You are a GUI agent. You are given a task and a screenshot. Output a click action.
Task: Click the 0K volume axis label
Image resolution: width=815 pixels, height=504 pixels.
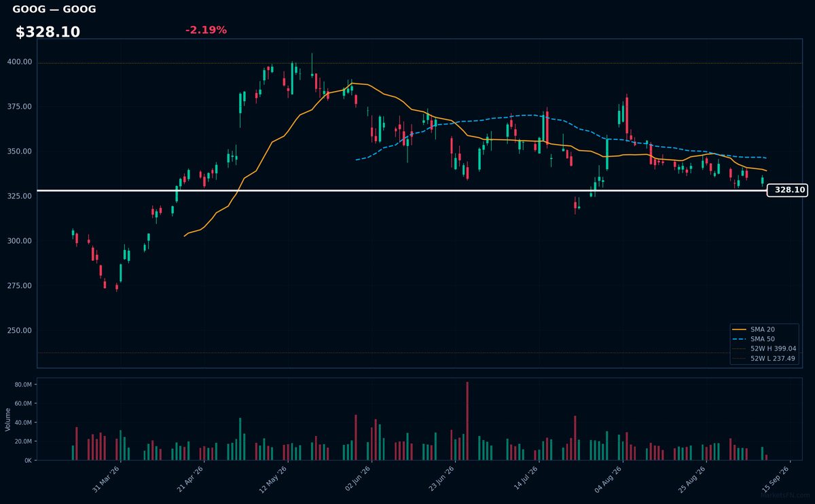tap(29, 461)
